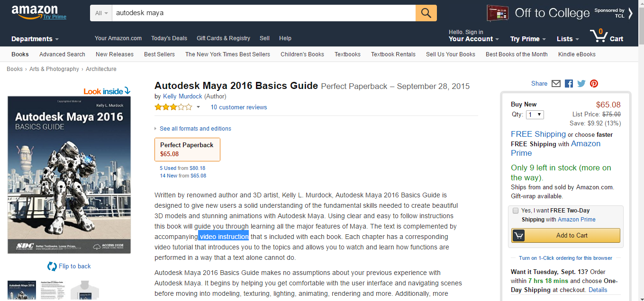The width and height of the screenshot is (644, 301).
Task: Add the book to cart
Action: pos(566,235)
